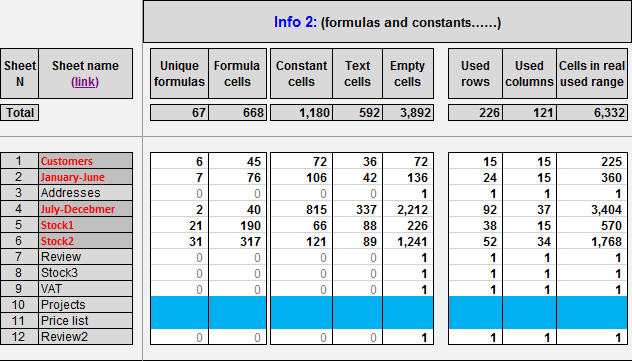Open the July-Decebmer sheet link

pos(78,209)
